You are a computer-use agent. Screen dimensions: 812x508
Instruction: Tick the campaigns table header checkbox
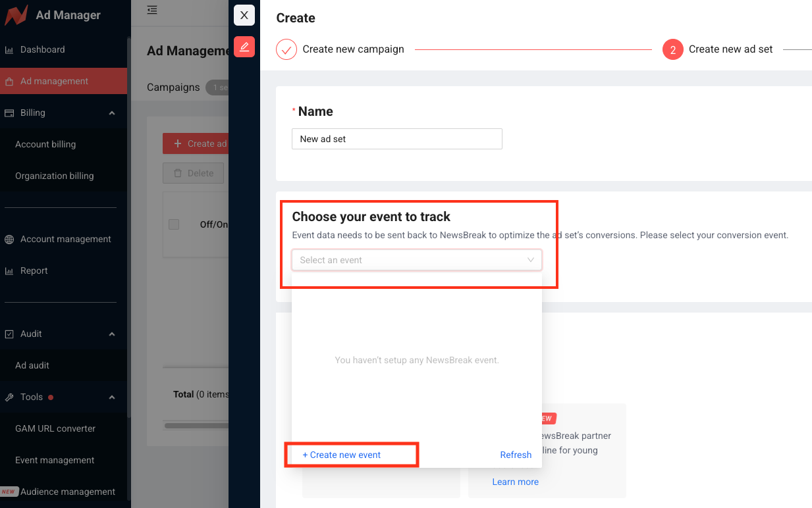click(x=174, y=224)
